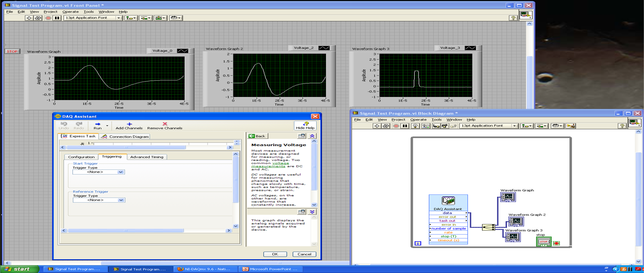Select Waveform Graph 3 terminal icon
This screenshot has height=273, width=644.
coord(513,237)
